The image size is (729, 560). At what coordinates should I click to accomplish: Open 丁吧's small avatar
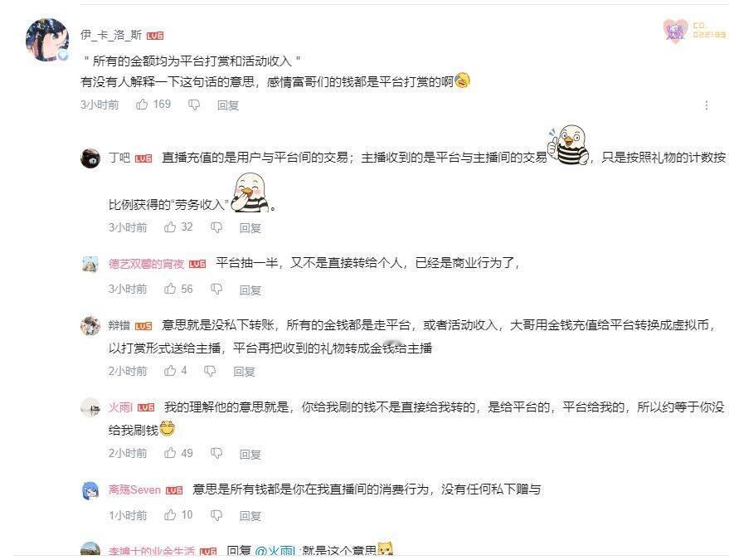coord(90,158)
